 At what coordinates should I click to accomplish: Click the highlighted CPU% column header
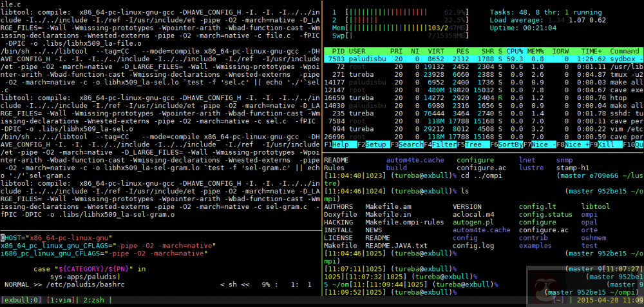pyautogui.click(x=515, y=52)
